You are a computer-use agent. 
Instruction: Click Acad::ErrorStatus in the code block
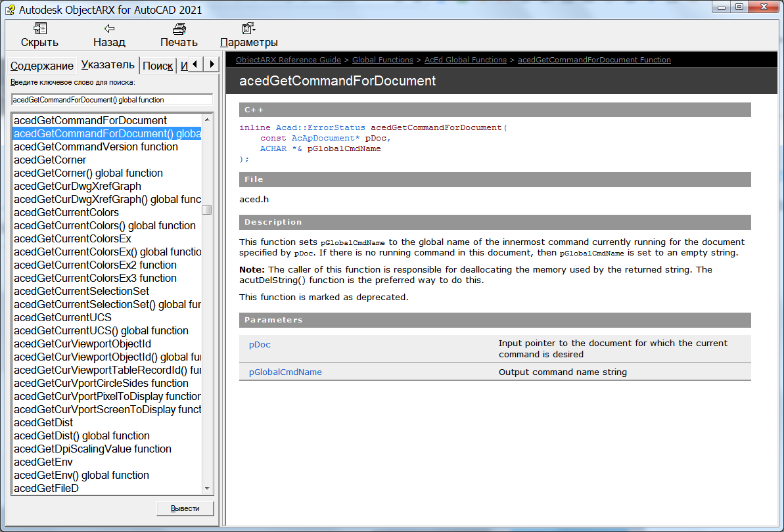pos(321,128)
